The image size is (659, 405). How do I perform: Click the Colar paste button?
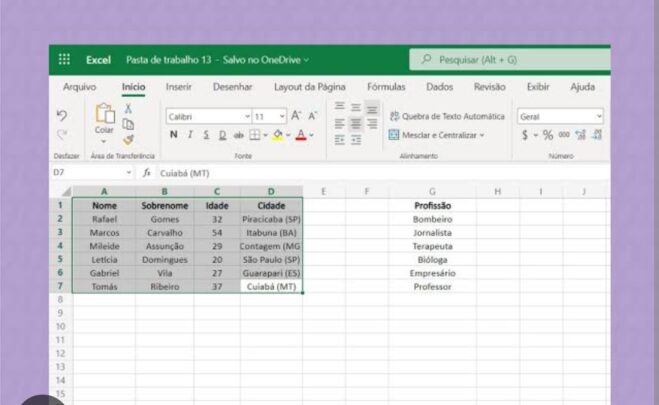104,119
